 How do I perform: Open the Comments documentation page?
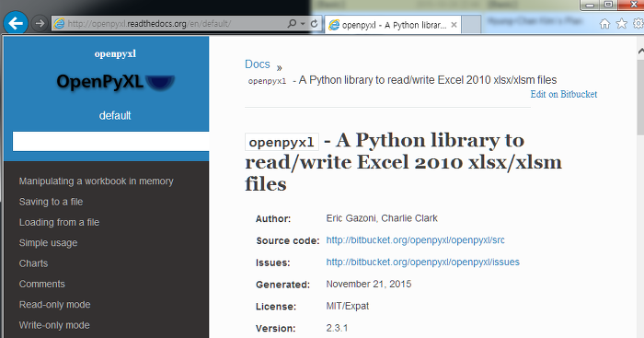(x=42, y=285)
